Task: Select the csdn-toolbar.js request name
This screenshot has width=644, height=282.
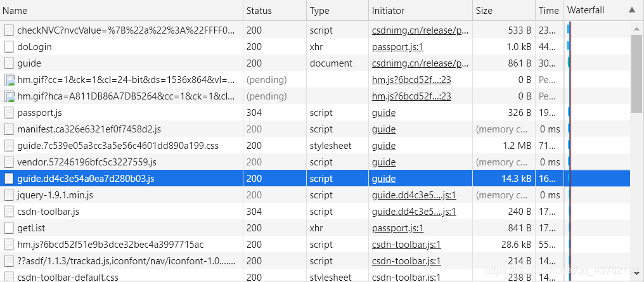Action: (x=48, y=212)
